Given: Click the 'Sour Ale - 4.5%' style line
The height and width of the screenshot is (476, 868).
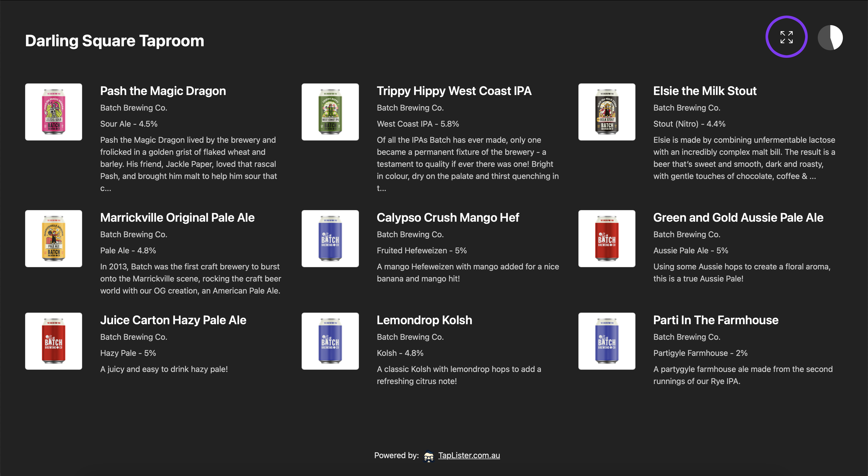Looking at the screenshot, I should [x=129, y=124].
